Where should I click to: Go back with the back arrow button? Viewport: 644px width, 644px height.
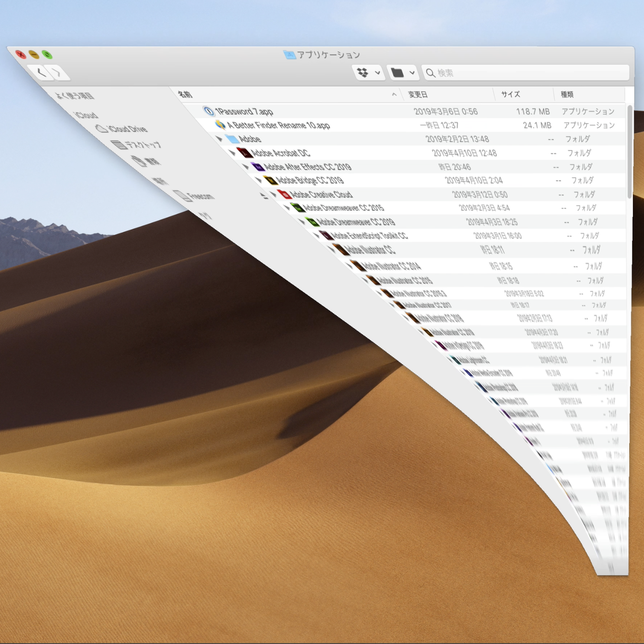click(41, 73)
